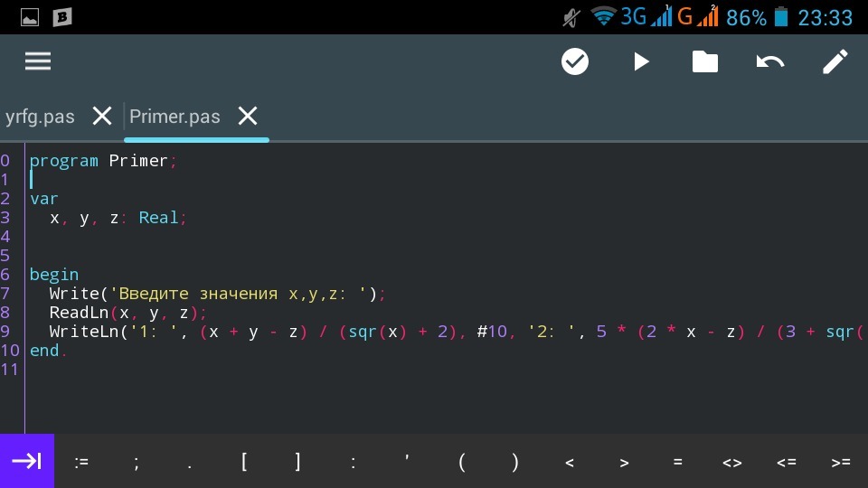Insert the less-than symbol
This screenshot has width=868, height=488.
pyautogui.click(x=570, y=463)
